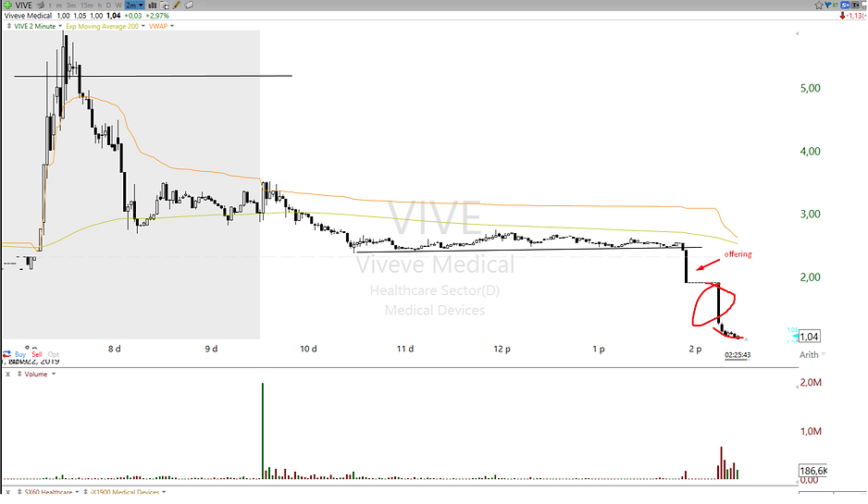Click the eraser tag icon in toolbar
868x504 pixels.
pos(190,6)
